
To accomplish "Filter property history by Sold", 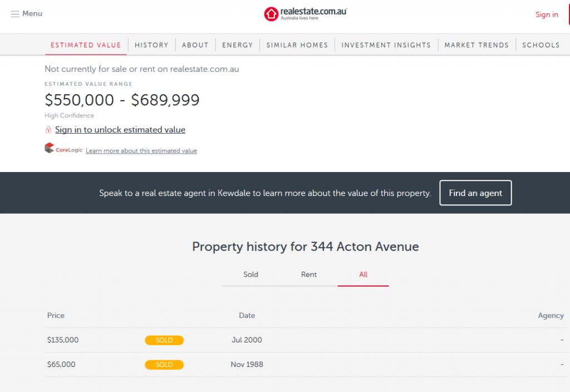I will pos(250,275).
